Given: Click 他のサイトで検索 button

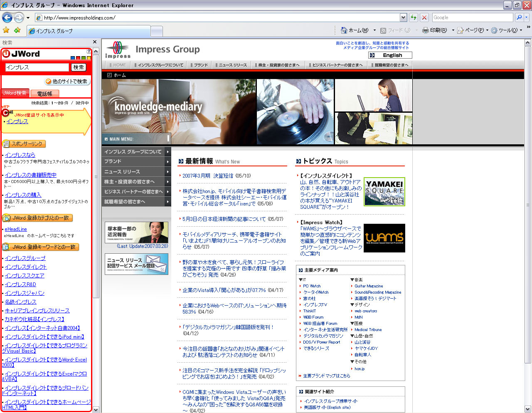Looking at the screenshot, I should pyautogui.click(x=67, y=82).
